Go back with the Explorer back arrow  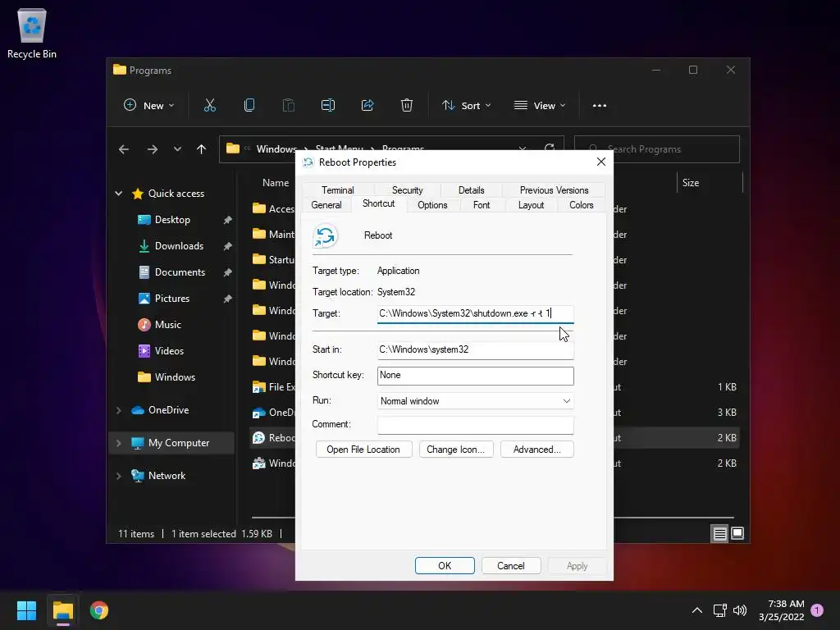tap(124, 149)
